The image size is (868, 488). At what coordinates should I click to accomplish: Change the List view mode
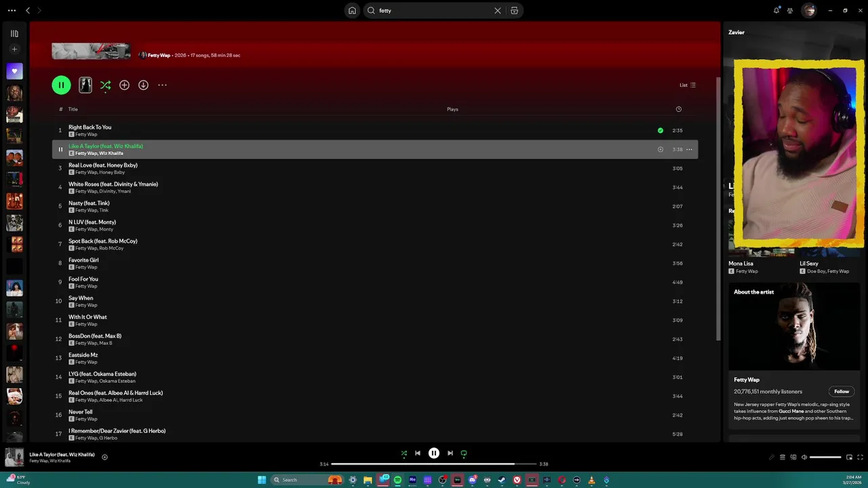(x=688, y=85)
